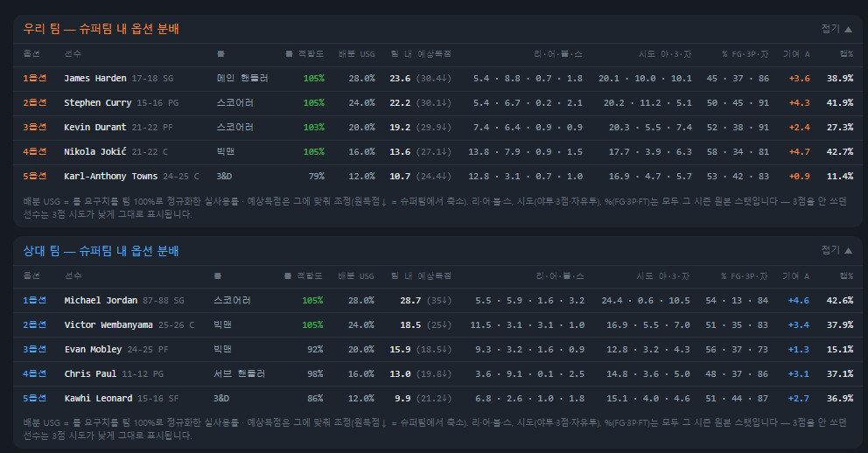Click the 19.2 expected points in Durant's row
Viewport: 868px width, 453px height.
pos(400,127)
